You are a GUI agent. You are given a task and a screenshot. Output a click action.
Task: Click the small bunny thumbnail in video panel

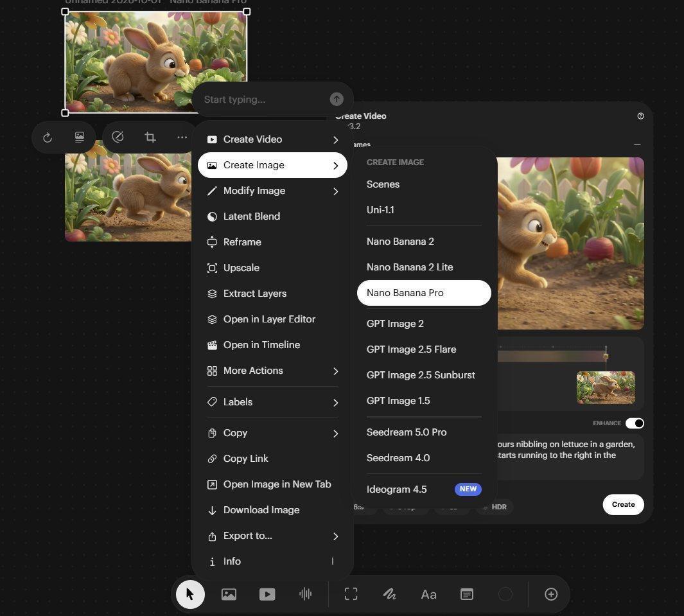(606, 387)
